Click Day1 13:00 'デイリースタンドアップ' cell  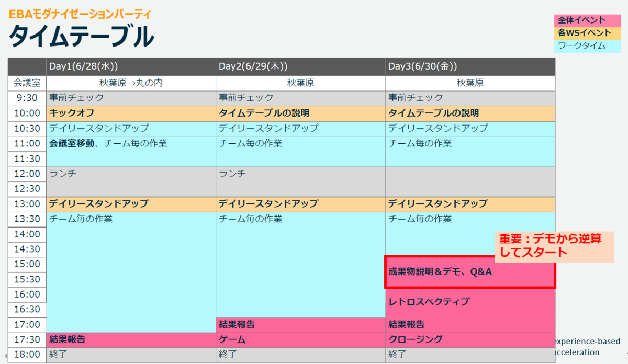click(131, 204)
